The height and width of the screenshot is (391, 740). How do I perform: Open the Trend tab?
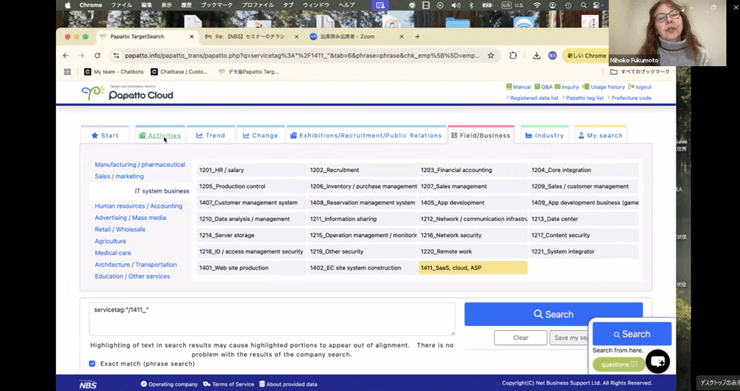click(210, 136)
